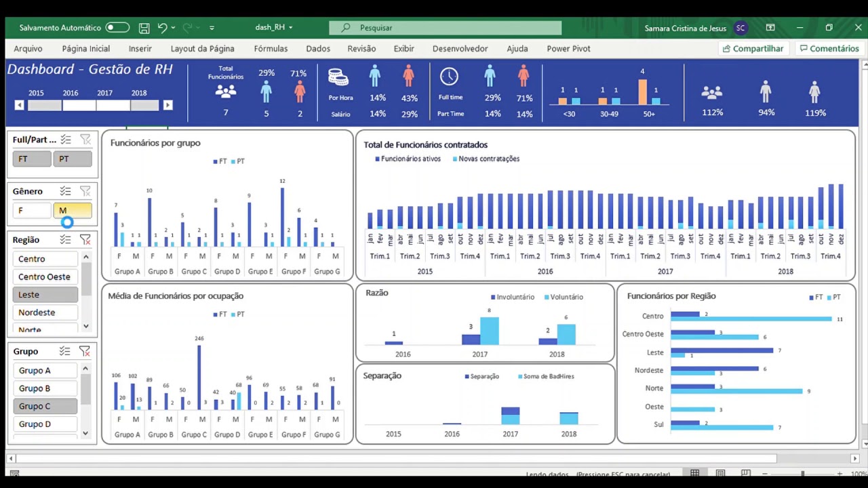Screen dimensions: 868x488
Task: Click the Total Funcionários people icon
Action: (x=226, y=91)
